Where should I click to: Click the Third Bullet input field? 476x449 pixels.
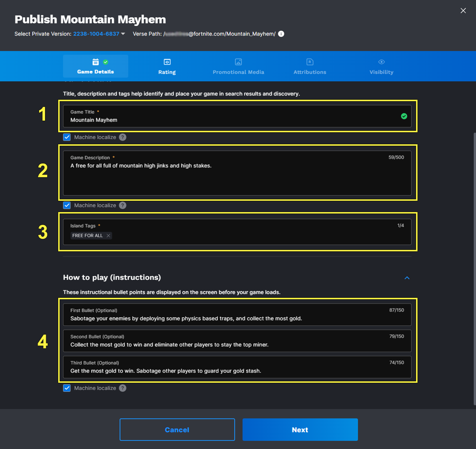pyautogui.click(x=237, y=367)
